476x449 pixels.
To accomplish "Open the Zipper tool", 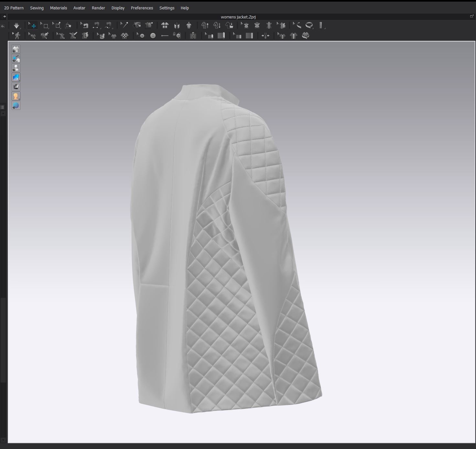I will 193,36.
